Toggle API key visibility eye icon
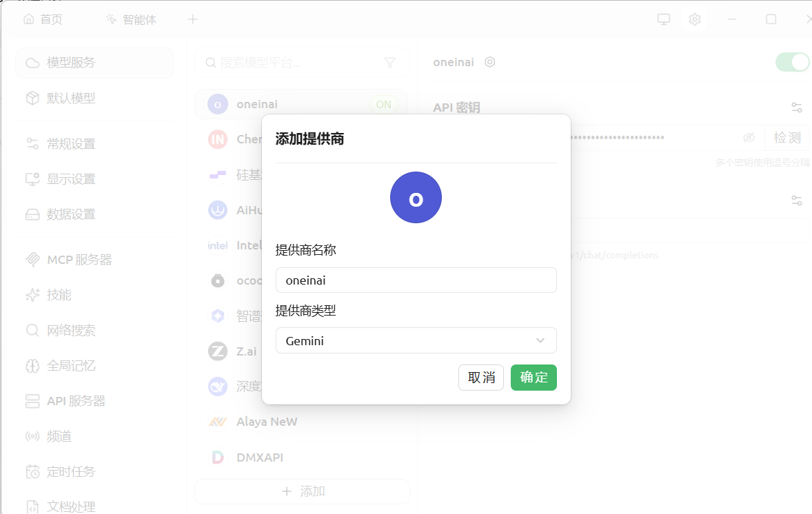This screenshot has height=514, width=812. tap(749, 138)
